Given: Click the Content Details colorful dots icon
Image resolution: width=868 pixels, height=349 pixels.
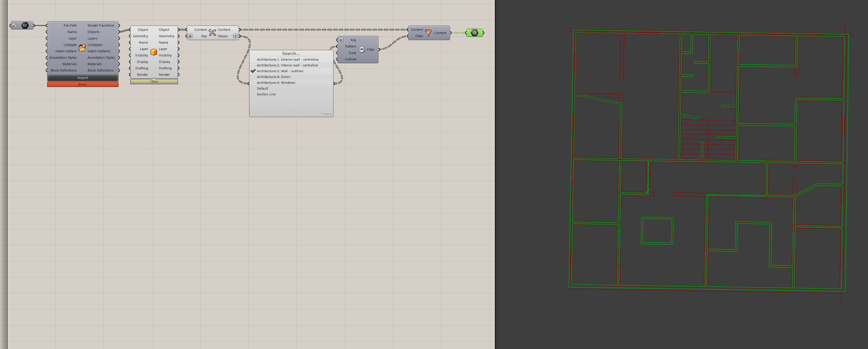Looking at the screenshot, I should [x=212, y=32].
